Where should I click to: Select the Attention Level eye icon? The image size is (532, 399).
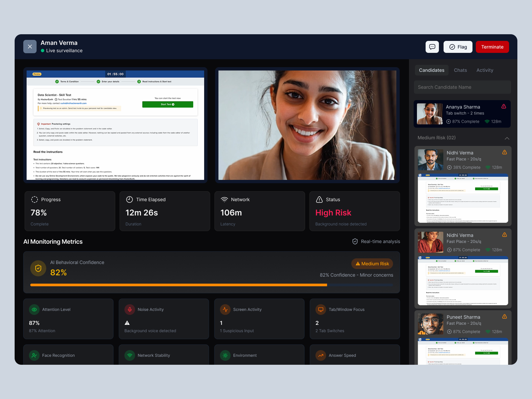click(34, 310)
